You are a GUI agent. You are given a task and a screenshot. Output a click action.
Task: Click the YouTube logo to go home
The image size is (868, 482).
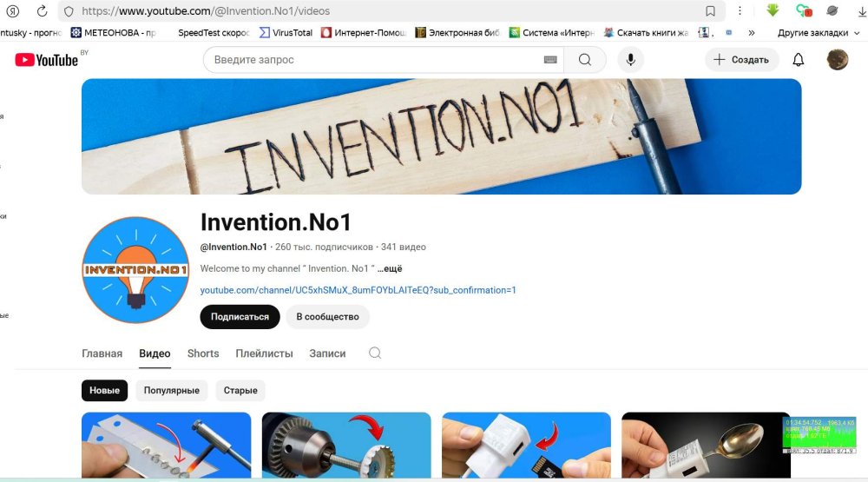click(47, 60)
